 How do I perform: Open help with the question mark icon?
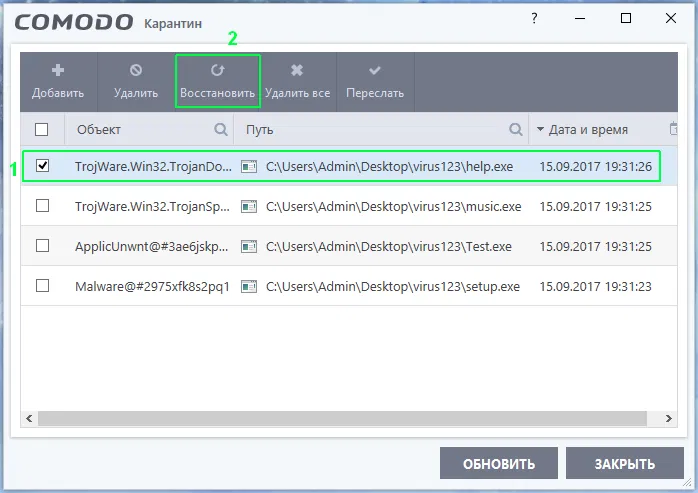pos(534,18)
